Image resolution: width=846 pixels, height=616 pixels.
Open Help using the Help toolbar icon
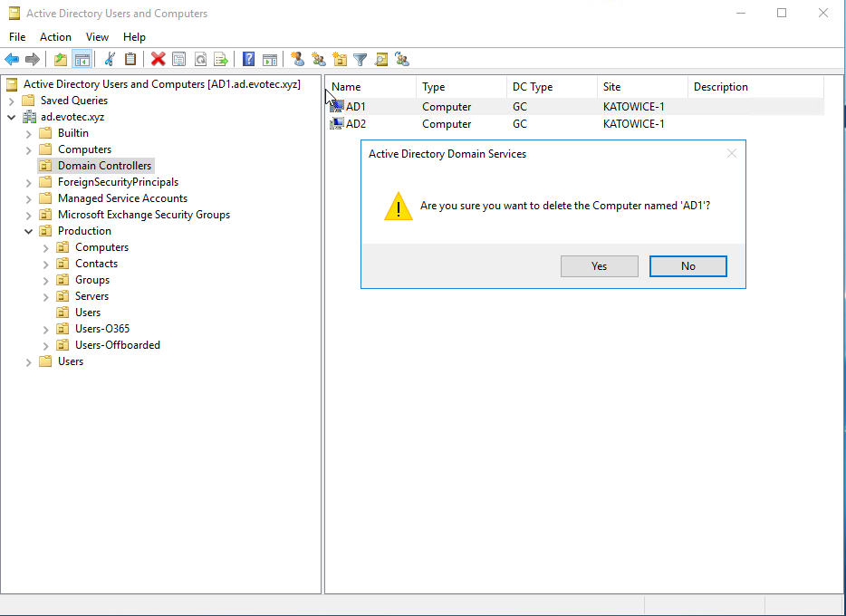pyautogui.click(x=248, y=58)
